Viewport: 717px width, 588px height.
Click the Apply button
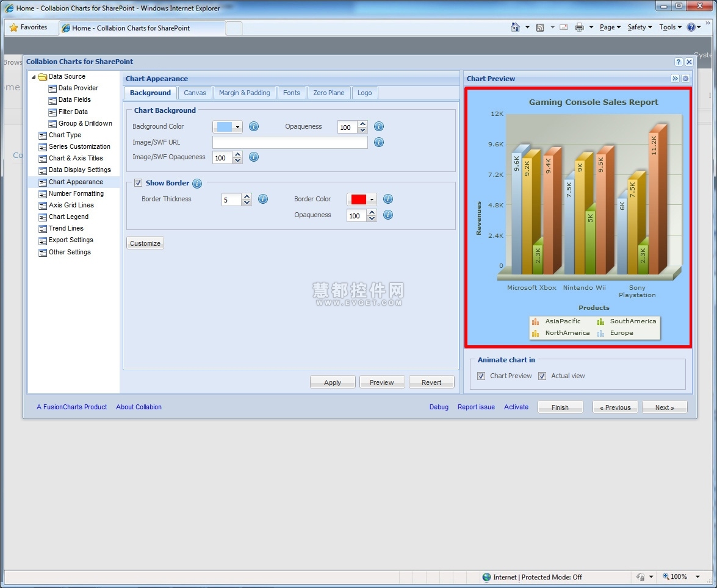click(333, 382)
